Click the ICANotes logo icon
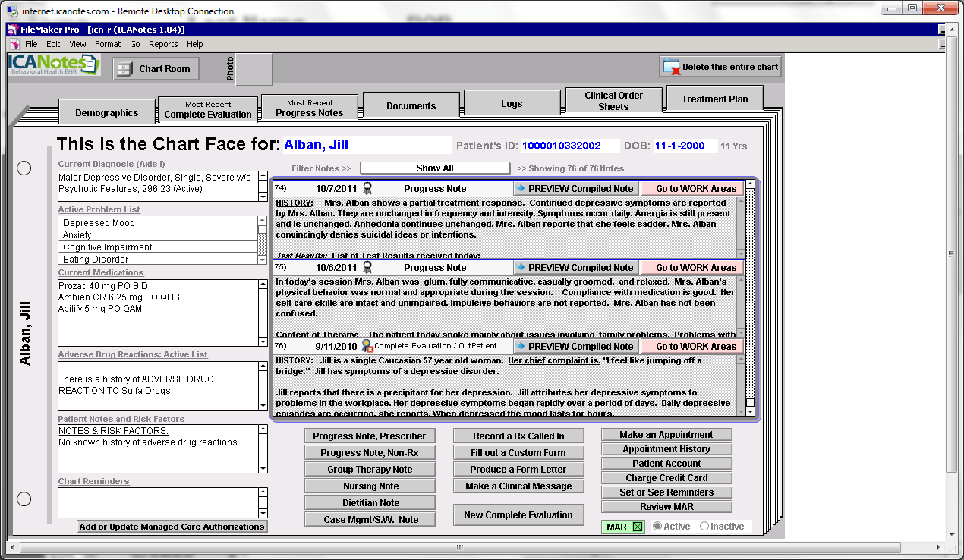 click(54, 64)
